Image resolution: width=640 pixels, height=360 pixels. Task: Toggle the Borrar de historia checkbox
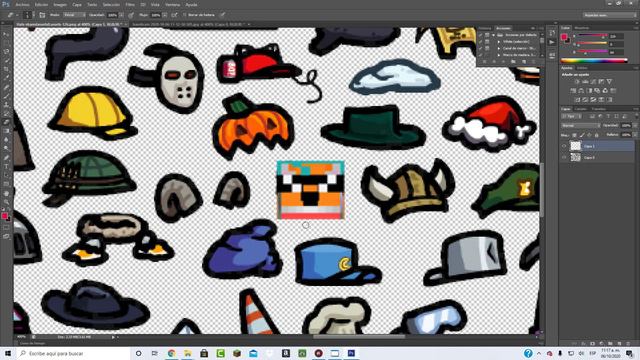(x=184, y=15)
